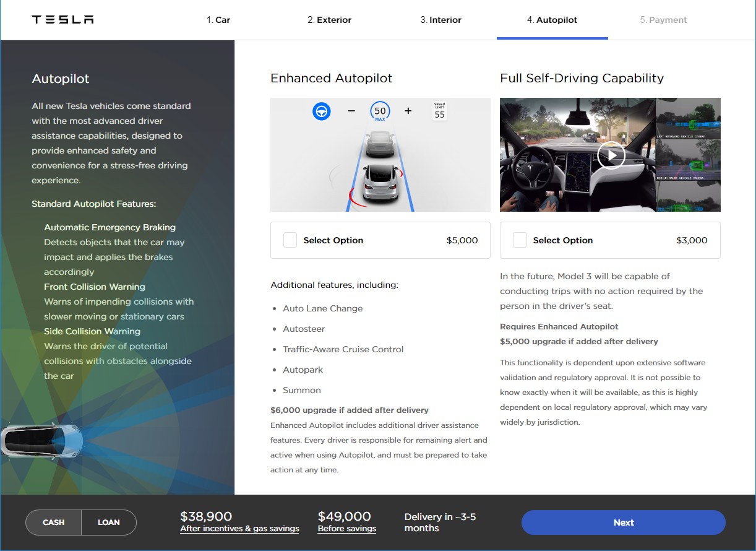Image resolution: width=756 pixels, height=551 pixels.
Task: Open the 5. Payment tab
Action: pyautogui.click(x=664, y=20)
